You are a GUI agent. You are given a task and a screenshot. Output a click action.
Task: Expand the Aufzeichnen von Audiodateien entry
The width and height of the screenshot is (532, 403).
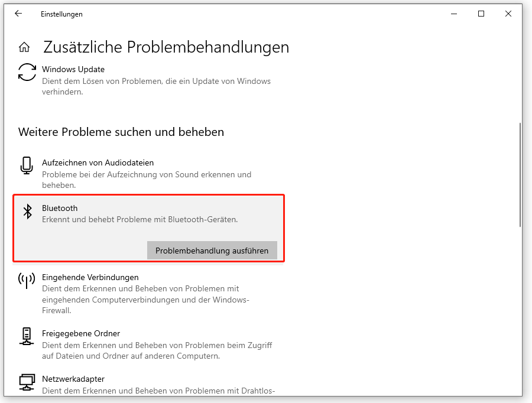click(x=98, y=162)
